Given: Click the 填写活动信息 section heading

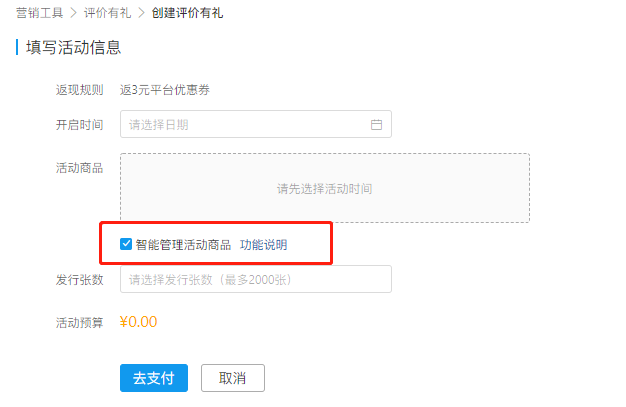Looking at the screenshot, I should 73,47.
